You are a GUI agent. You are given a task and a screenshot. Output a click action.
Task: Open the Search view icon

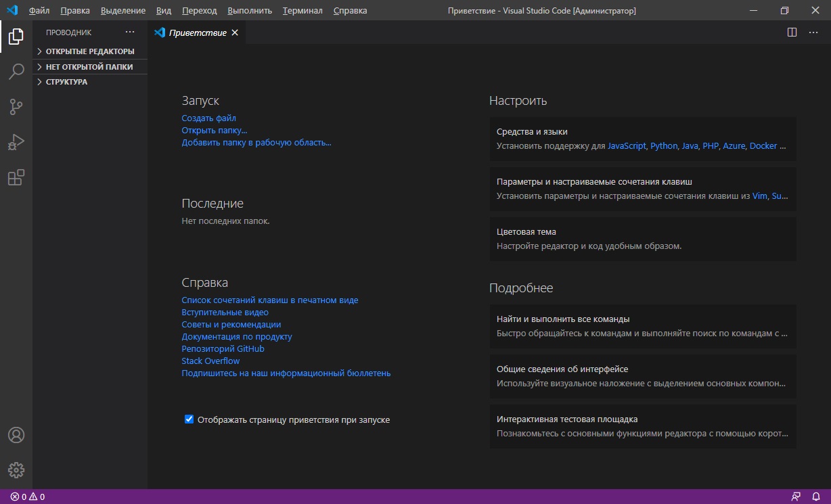click(x=16, y=71)
